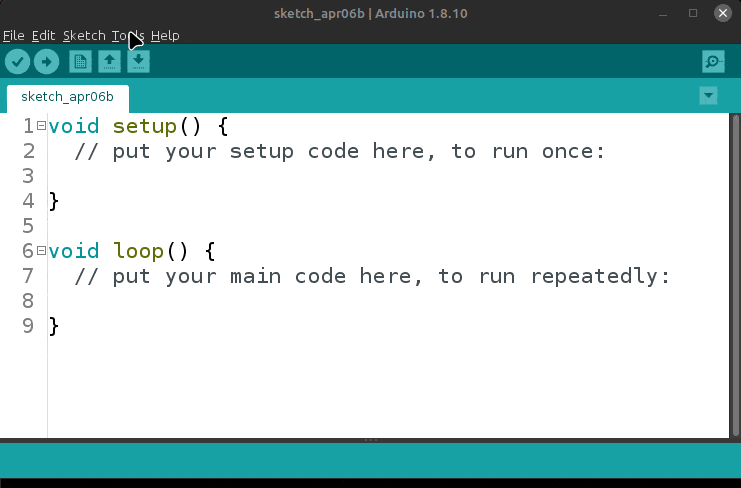Open the Serial Monitor icon
Viewport: 741px width, 488px height.
[x=712, y=62]
